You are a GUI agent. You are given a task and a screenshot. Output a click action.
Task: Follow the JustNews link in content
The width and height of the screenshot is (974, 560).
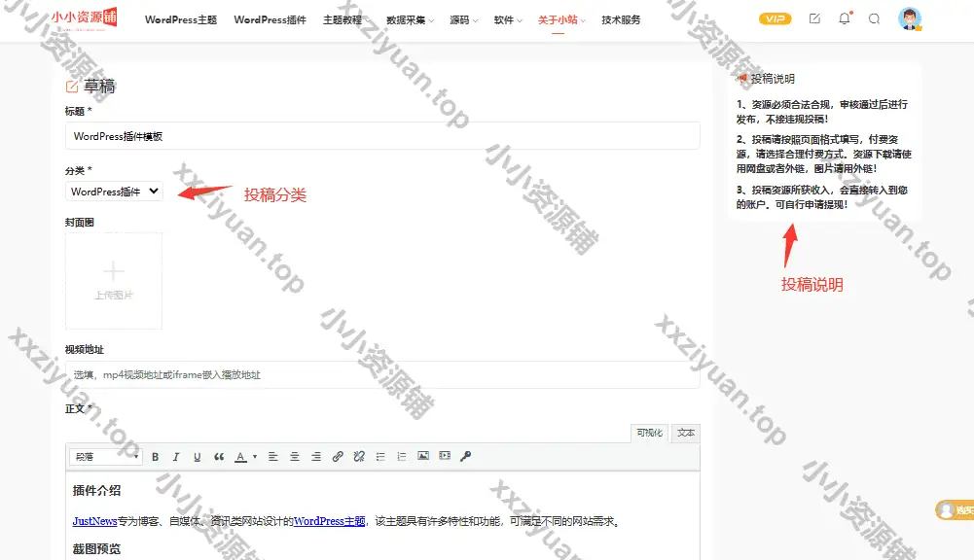click(x=95, y=521)
